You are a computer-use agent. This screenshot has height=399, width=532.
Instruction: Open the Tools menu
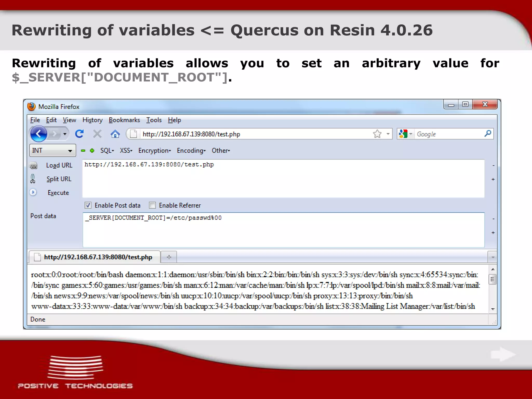point(154,120)
